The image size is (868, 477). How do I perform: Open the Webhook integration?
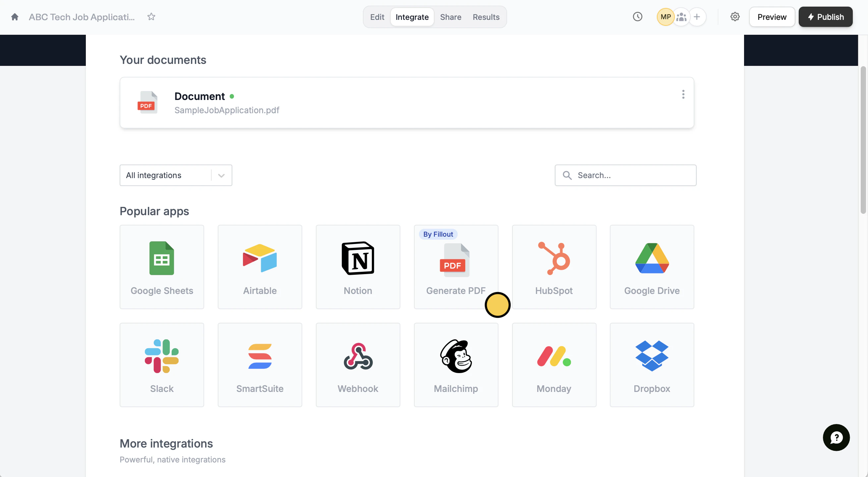pos(358,364)
